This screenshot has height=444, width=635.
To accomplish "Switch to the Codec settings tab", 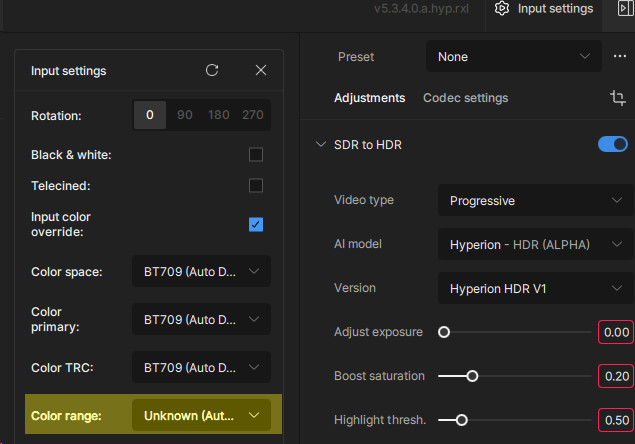I will pos(465,98).
